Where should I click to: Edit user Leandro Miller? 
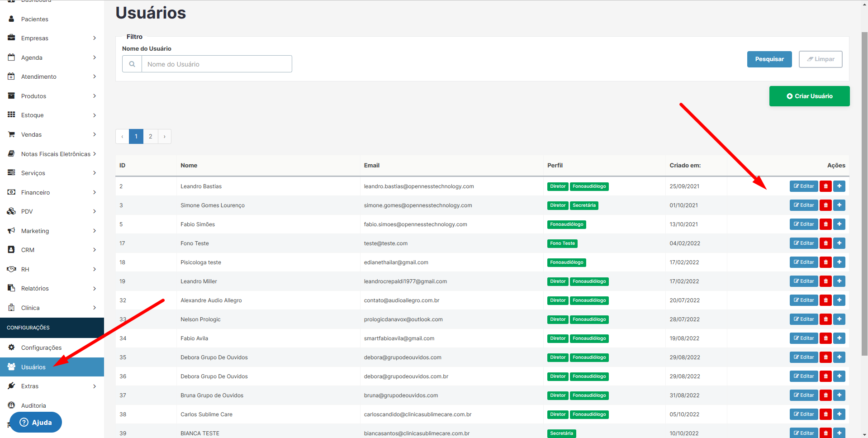click(x=803, y=281)
